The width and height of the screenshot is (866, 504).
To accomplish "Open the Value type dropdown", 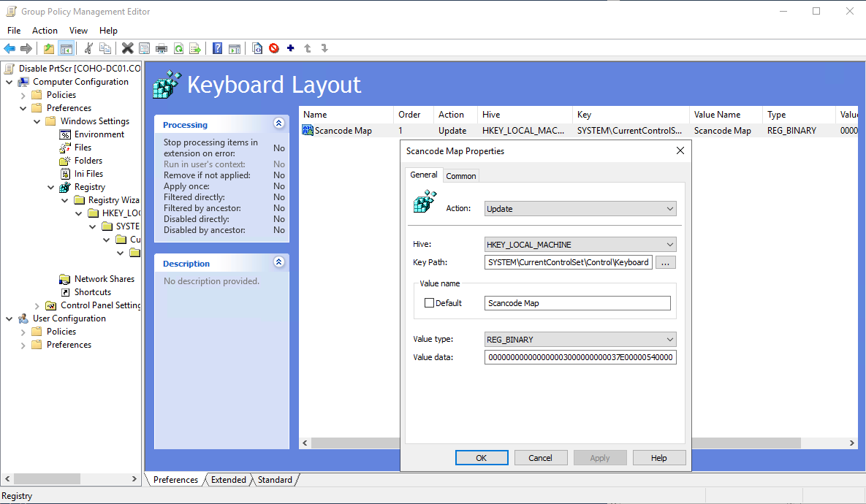I will click(x=580, y=340).
